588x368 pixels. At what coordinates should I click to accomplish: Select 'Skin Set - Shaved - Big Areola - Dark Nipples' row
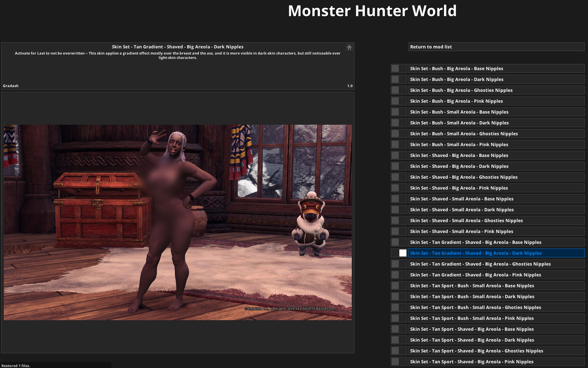tap(496, 166)
